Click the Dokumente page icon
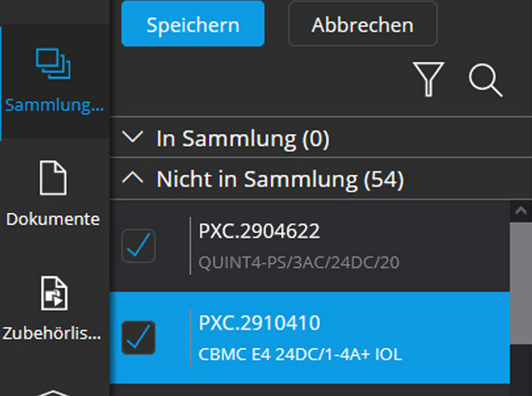The height and width of the screenshot is (396, 532). click(53, 178)
